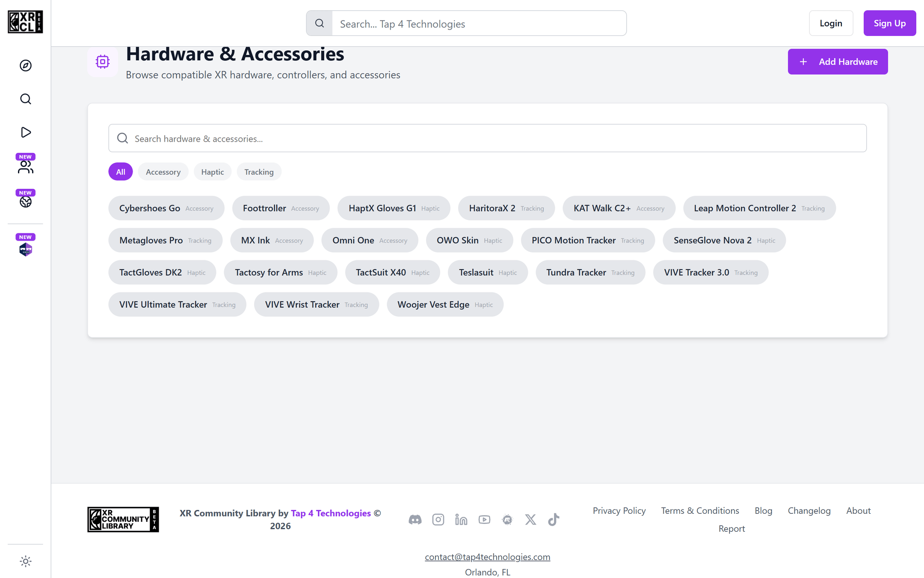Click the contact@tap4technologies.com email link

(x=487, y=557)
